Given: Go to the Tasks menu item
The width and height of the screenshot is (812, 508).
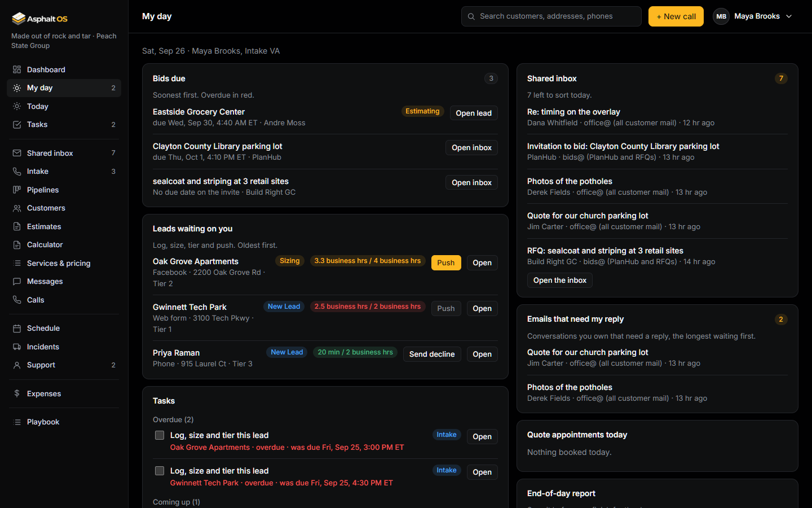Looking at the screenshot, I should 64,125.
